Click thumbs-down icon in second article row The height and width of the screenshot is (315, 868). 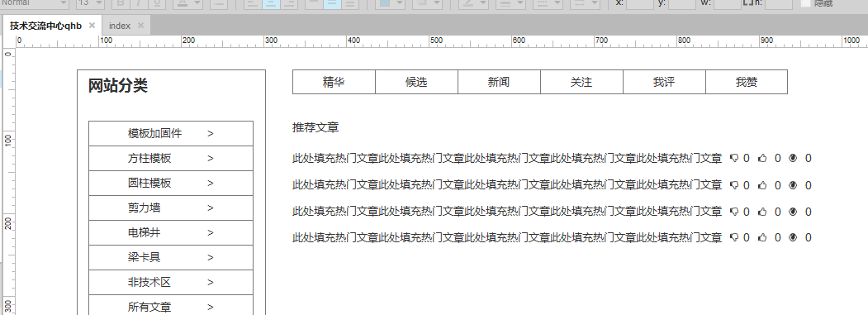point(734,185)
